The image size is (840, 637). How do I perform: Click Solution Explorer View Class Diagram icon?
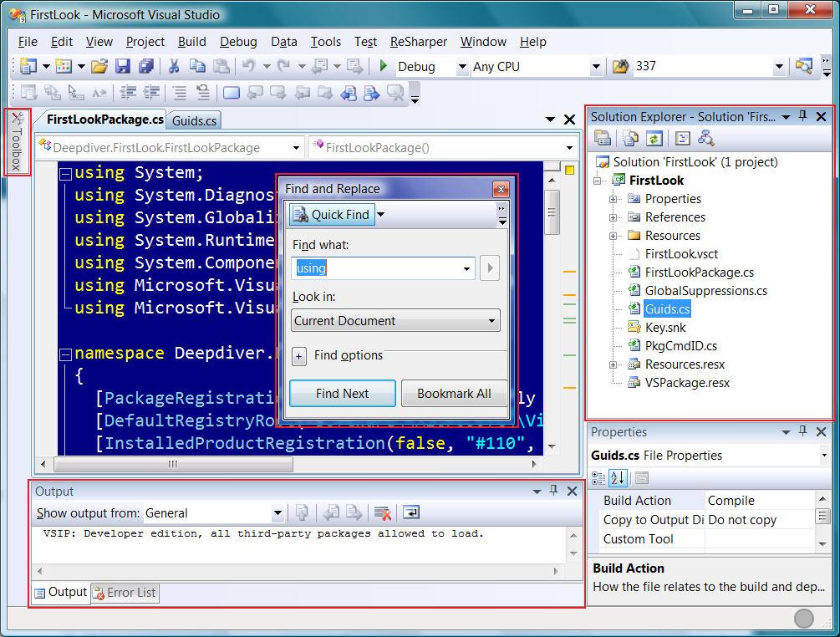706,138
